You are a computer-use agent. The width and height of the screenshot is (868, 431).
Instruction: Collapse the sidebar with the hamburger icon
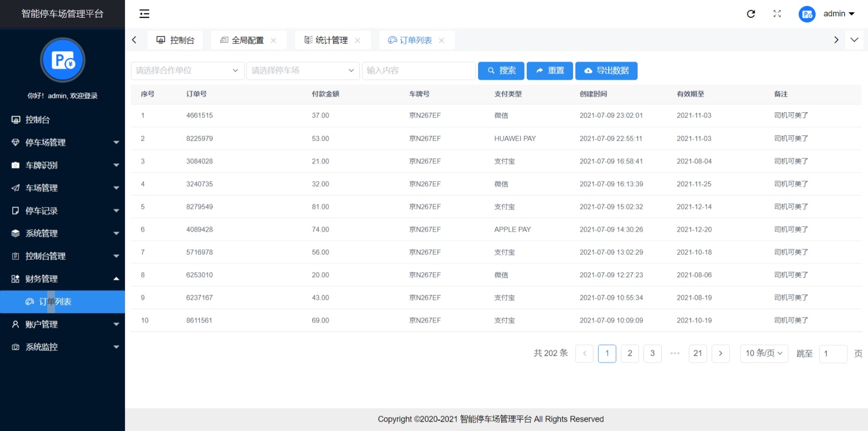pyautogui.click(x=144, y=14)
